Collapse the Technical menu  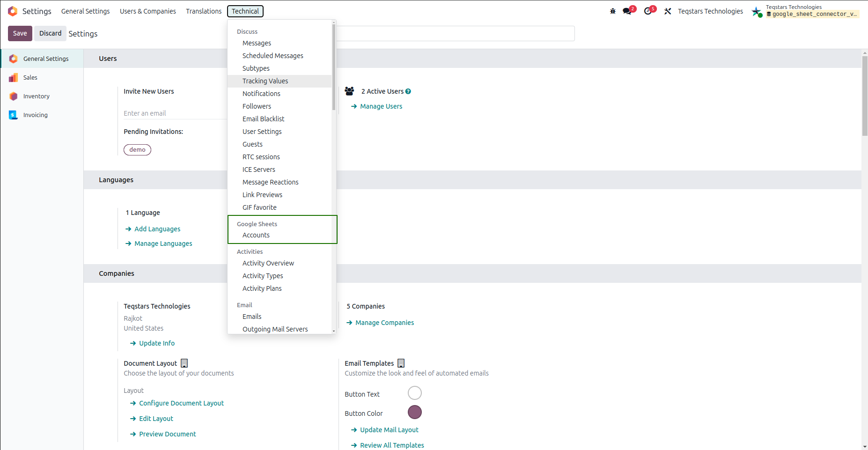(245, 11)
